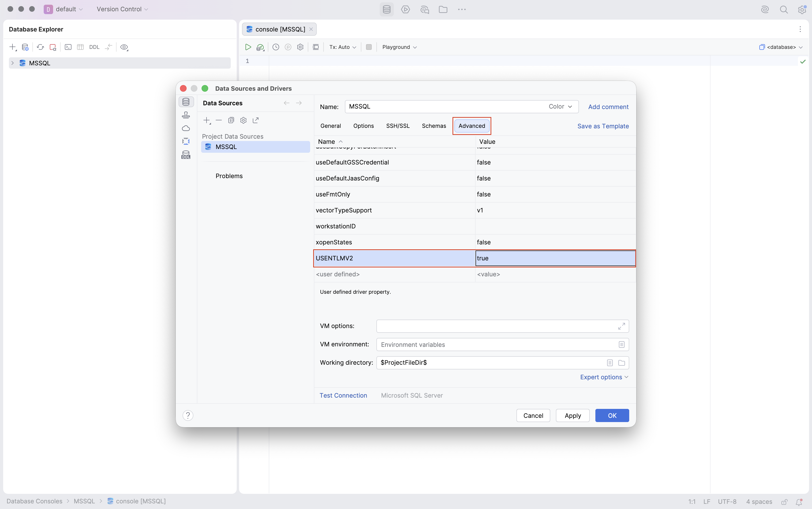Click the Apply button
The height and width of the screenshot is (509, 812).
click(573, 415)
